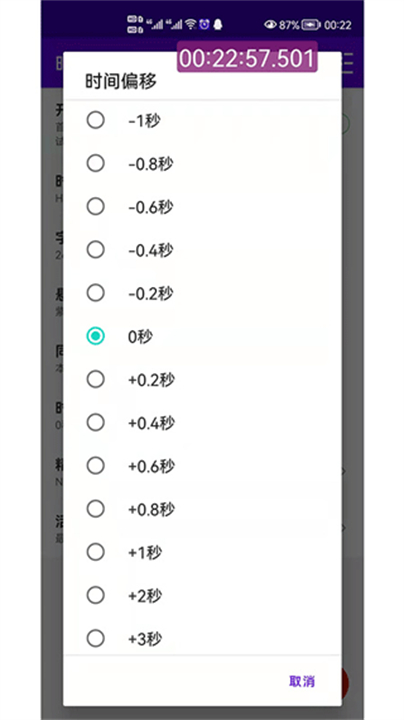404x720 pixels.
Task: Choose the -0.6秒 offset option
Action: (x=202, y=207)
